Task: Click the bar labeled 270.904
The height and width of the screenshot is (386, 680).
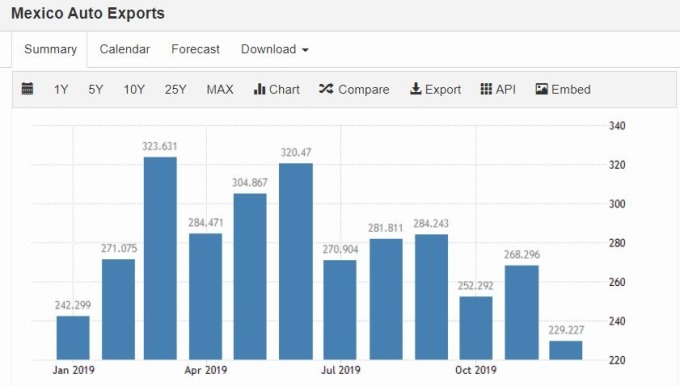Action: pyautogui.click(x=340, y=310)
